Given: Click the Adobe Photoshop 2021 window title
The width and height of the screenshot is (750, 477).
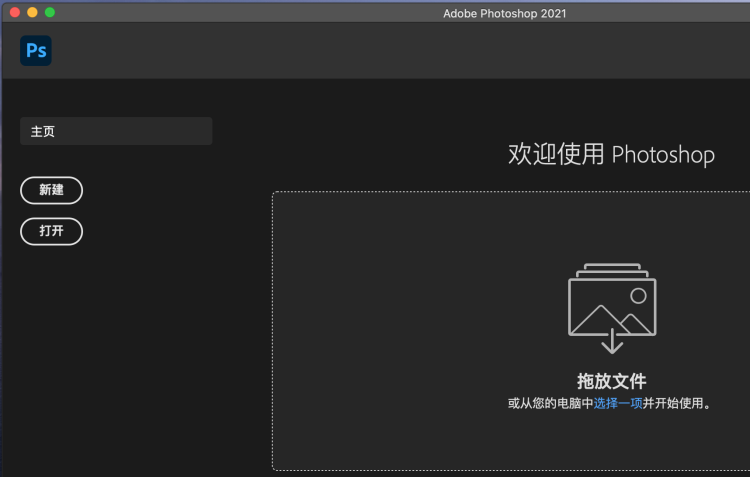Looking at the screenshot, I should 505,13.
